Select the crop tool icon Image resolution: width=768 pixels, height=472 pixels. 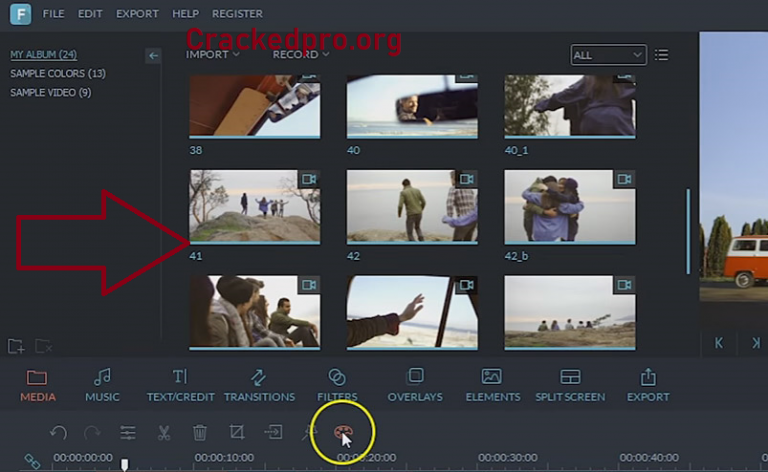click(237, 433)
